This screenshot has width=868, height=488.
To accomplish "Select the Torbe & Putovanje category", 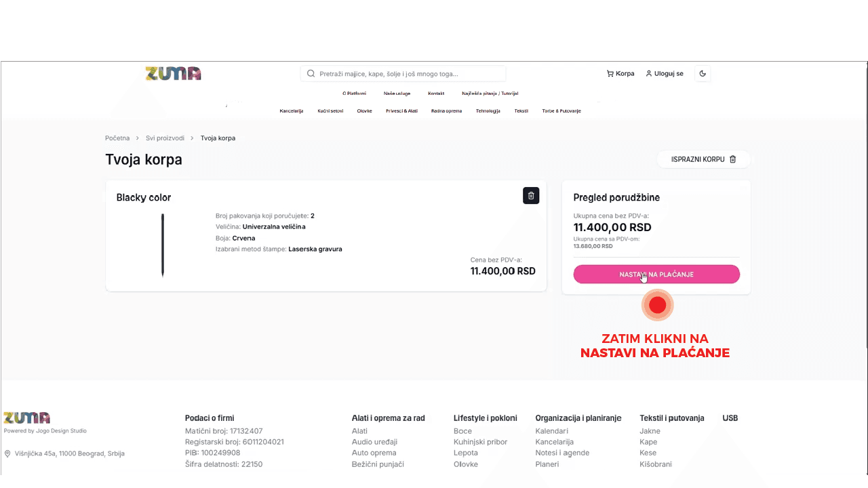I will pos(561,110).
